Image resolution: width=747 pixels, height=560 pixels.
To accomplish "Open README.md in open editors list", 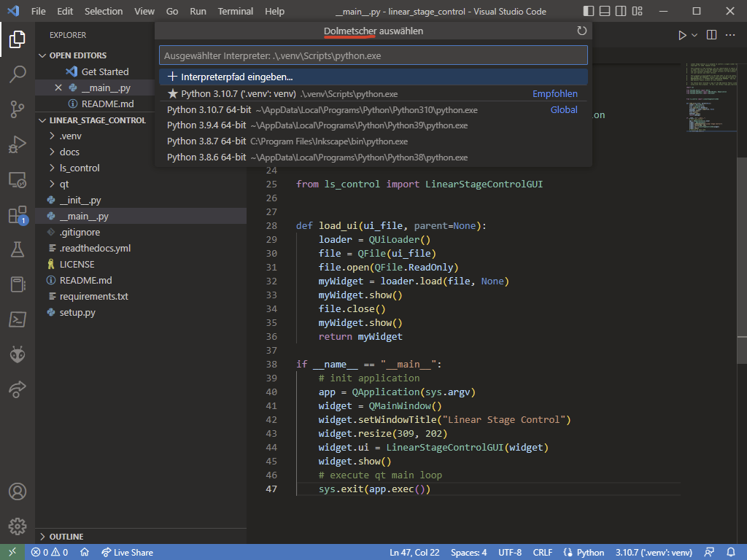I will pos(107,104).
